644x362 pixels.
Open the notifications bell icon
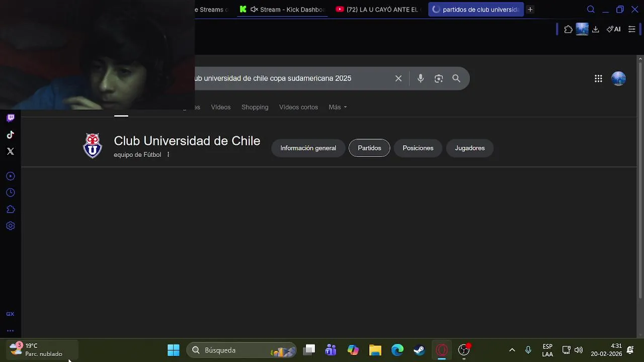click(630, 350)
